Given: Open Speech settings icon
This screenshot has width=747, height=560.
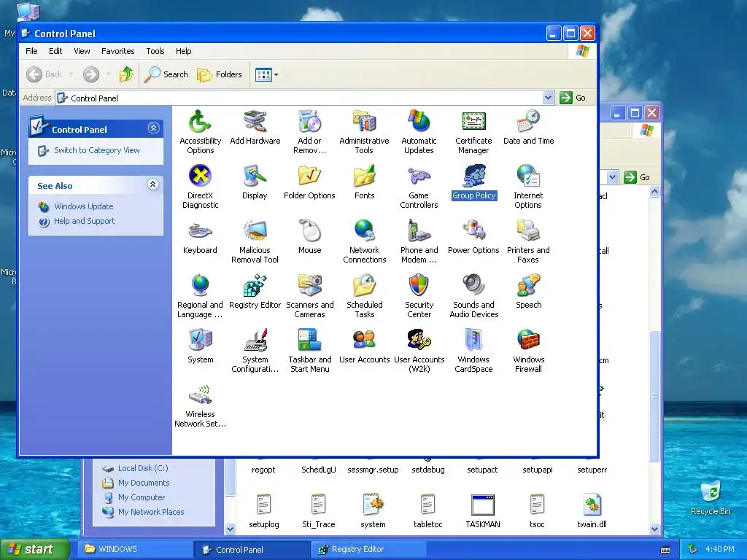Looking at the screenshot, I should [528, 292].
